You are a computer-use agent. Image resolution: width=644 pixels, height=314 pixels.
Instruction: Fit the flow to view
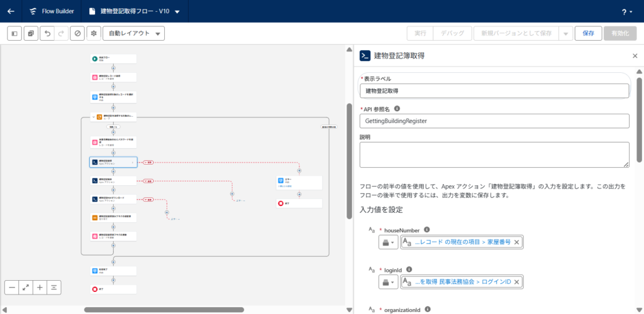click(26, 288)
